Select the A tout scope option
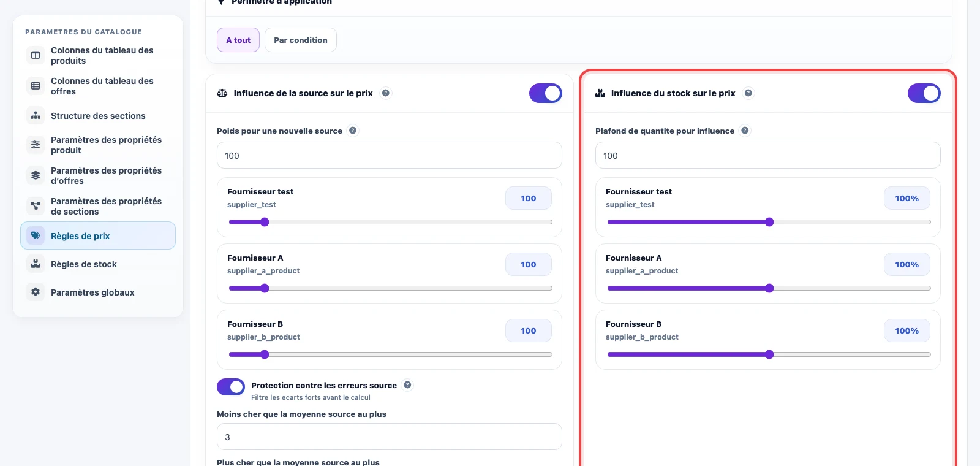The height and width of the screenshot is (466, 980). [x=238, y=40]
